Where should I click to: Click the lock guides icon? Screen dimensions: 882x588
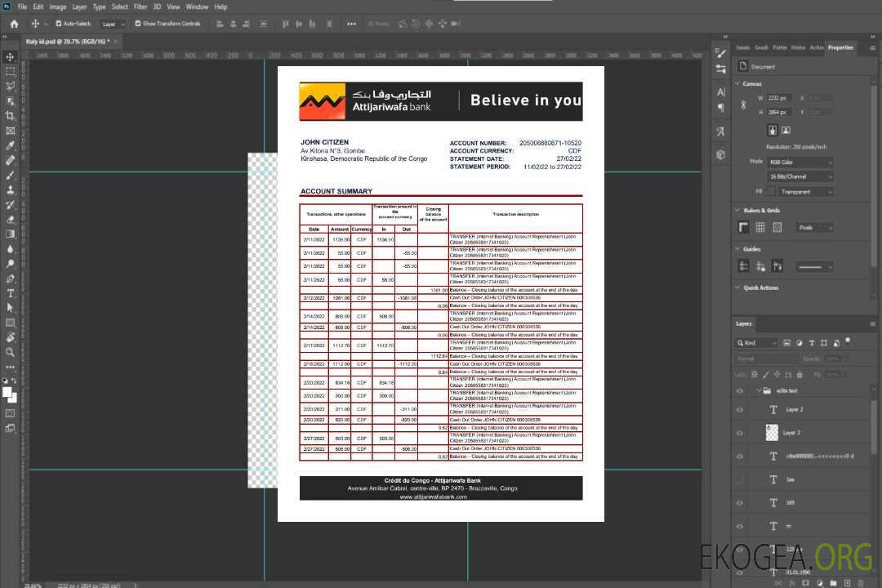pyautogui.click(x=760, y=267)
